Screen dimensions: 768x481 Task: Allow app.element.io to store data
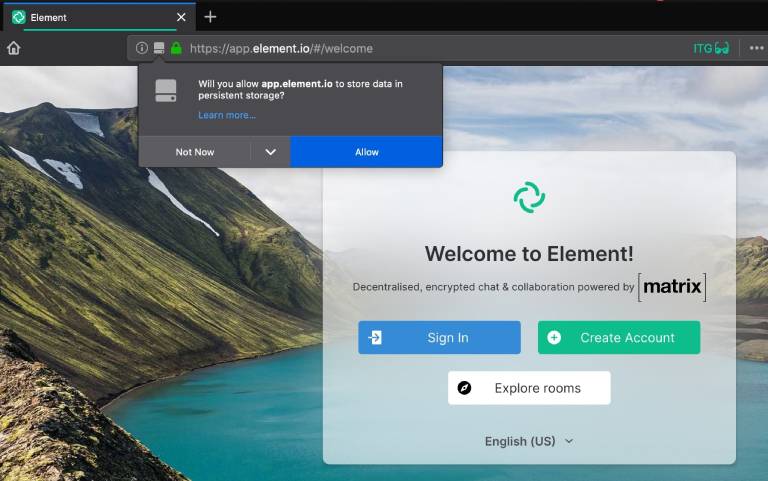click(366, 152)
